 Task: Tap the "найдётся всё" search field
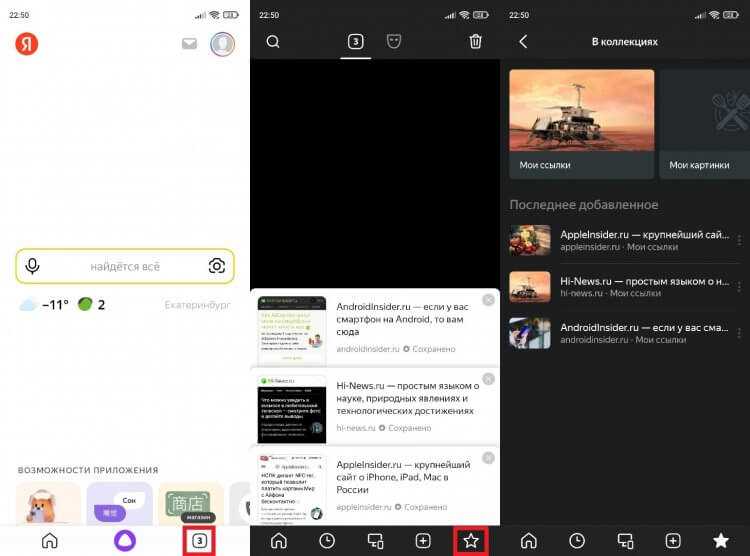point(125,266)
